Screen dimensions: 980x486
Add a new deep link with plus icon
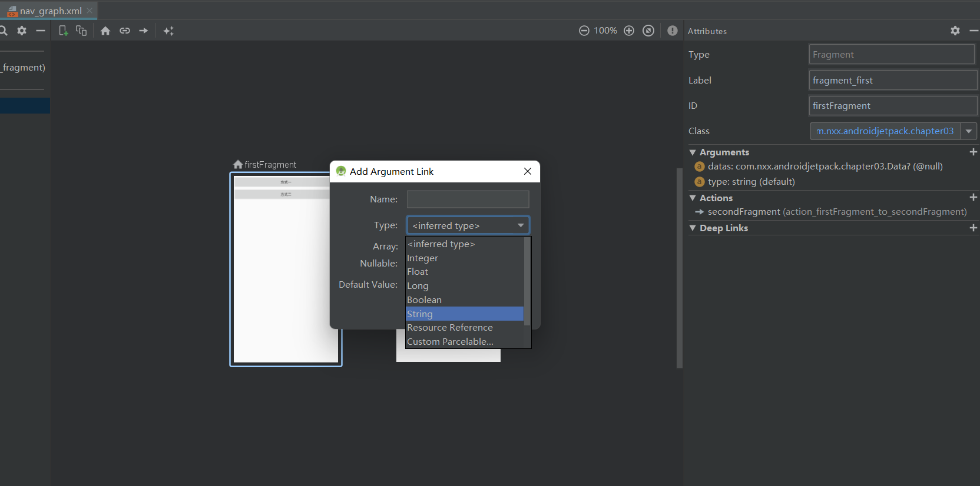[973, 228]
